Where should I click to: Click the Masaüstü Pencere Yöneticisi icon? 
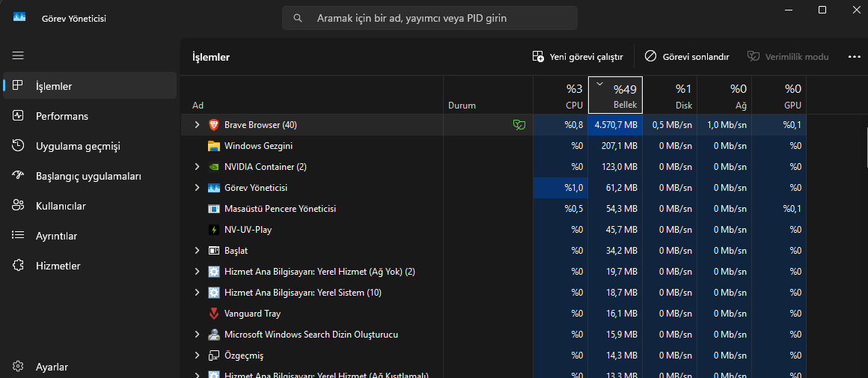point(214,209)
